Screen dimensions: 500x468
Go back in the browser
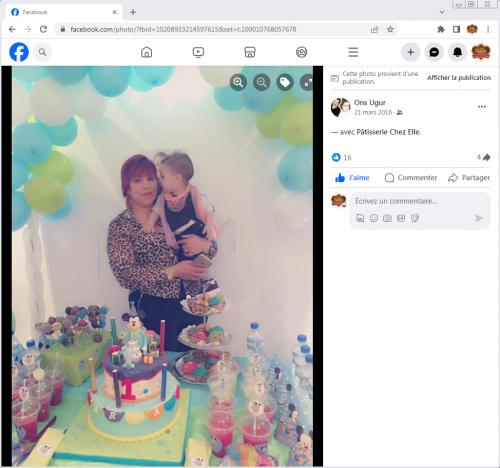pos(12,29)
